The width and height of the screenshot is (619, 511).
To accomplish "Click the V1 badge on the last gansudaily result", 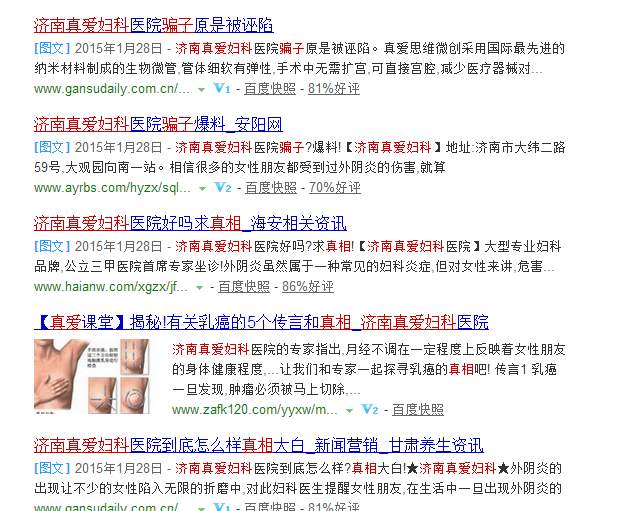I will (x=222, y=506).
